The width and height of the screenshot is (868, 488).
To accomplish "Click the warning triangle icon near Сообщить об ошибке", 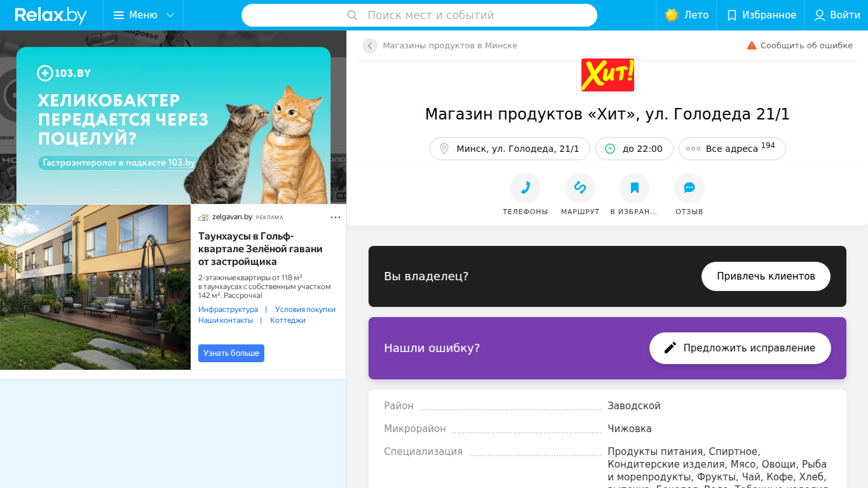I will click(752, 46).
